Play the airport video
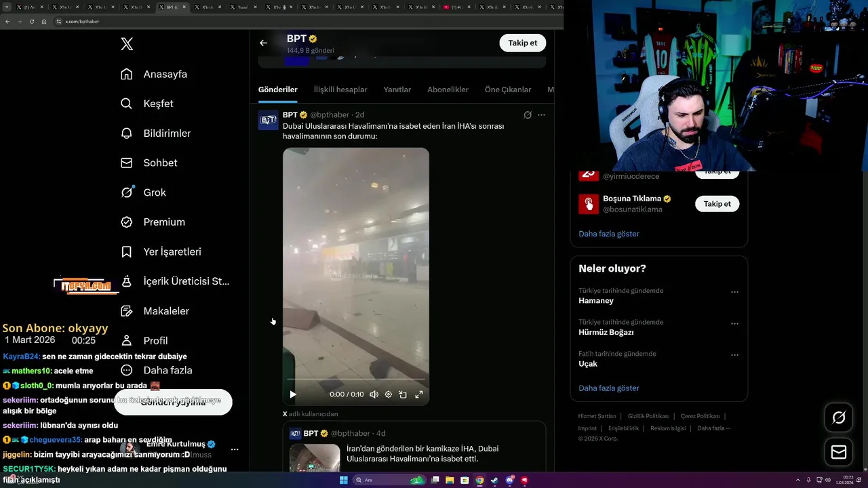Screen dimensions: 868x488 [293, 394]
